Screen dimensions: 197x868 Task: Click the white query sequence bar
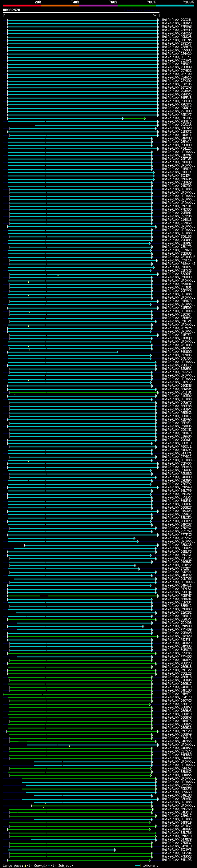click(81, 12)
